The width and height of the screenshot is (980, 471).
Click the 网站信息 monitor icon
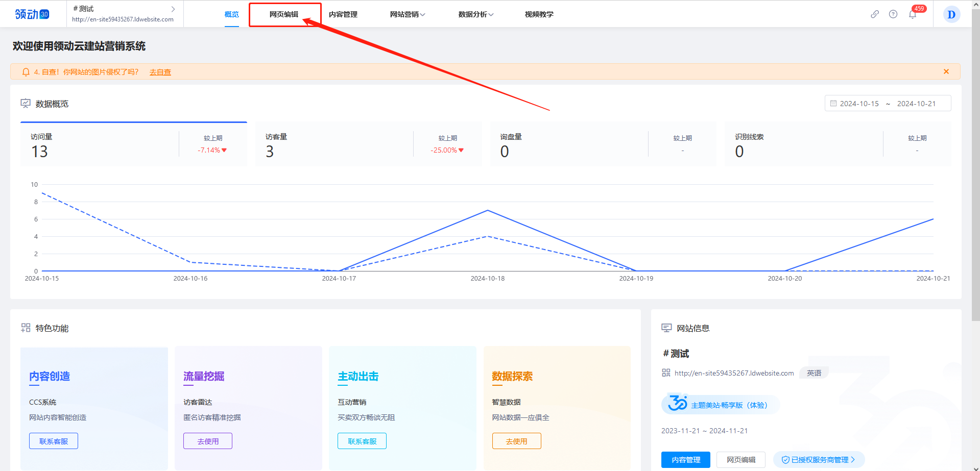tap(666, 328)
